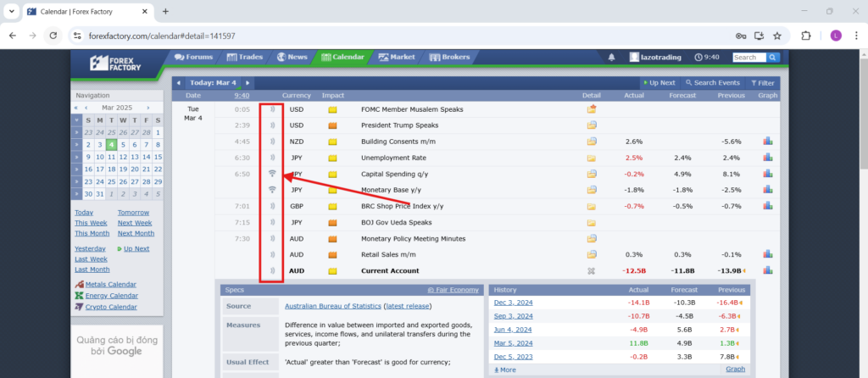This screenshot has width=868, height=378.
Task: Toggle alert icon for Unemployment Rate
Action: pyautogui.click(x=272, y=158)
